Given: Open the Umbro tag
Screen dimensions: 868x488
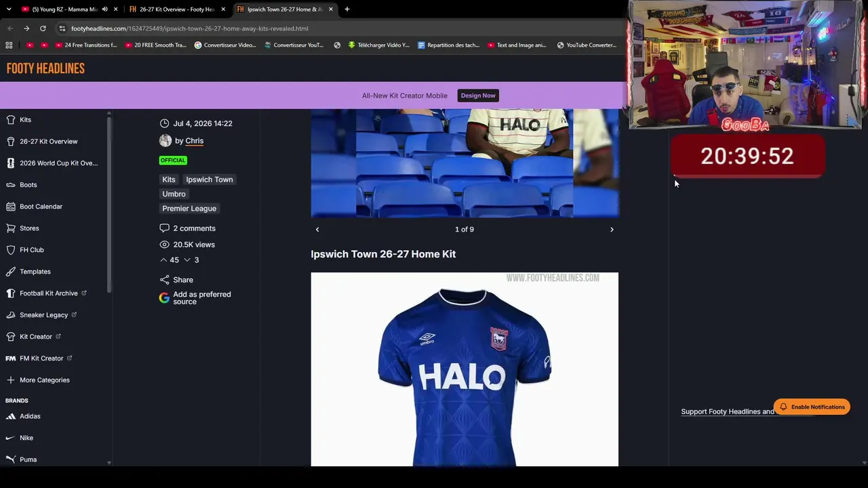Looking at the screenshot, I should tap(174, 194).
